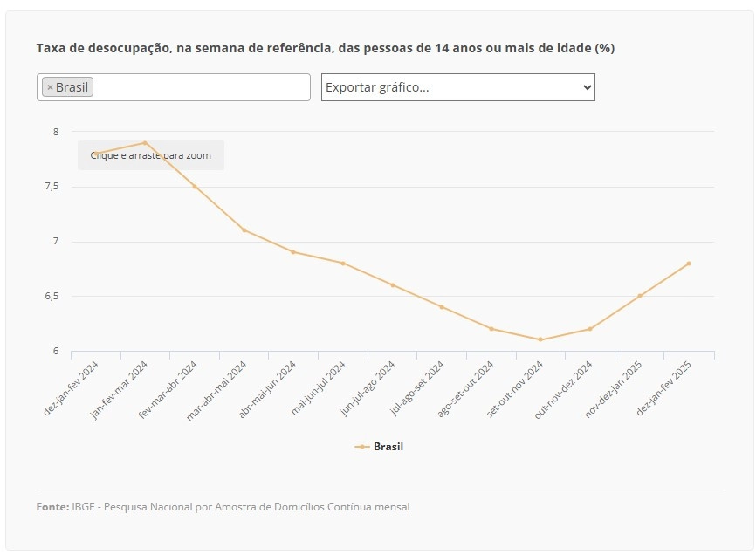The height and width of the screenshot is (555, 756).
Task: Open the Exportar gráfico dropdown
Action: pyautogui.click(x=458, y=87)
